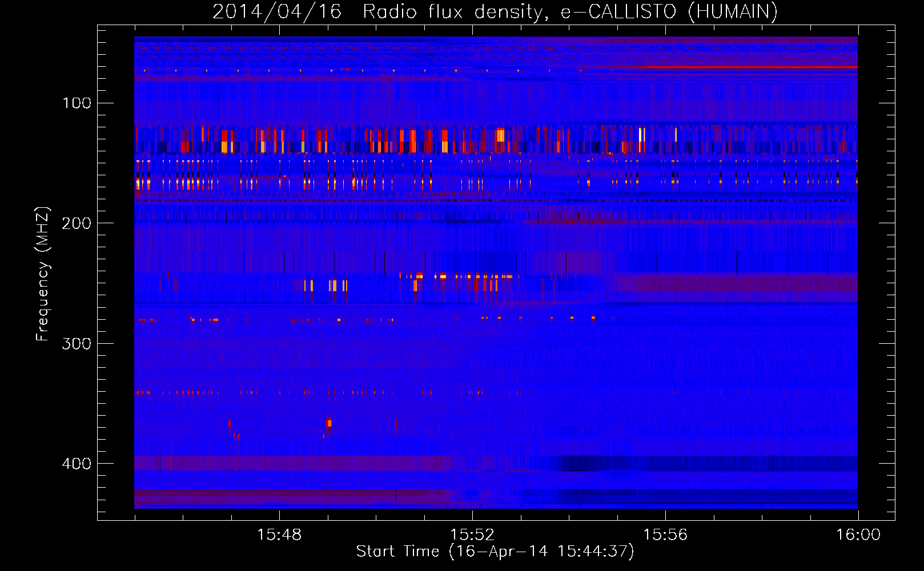Click the 15:52 time tick label
Screen dimensions: 924x571
pos(472,535)
